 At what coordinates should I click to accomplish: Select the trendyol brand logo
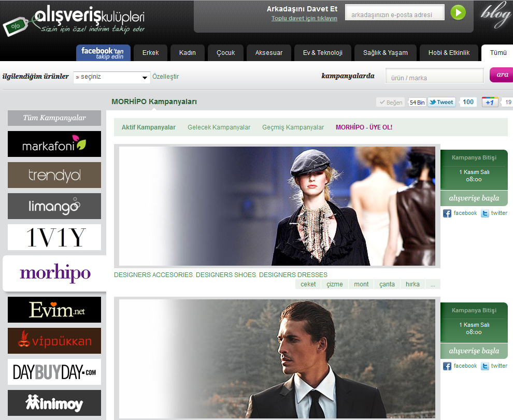coord(54,175)
